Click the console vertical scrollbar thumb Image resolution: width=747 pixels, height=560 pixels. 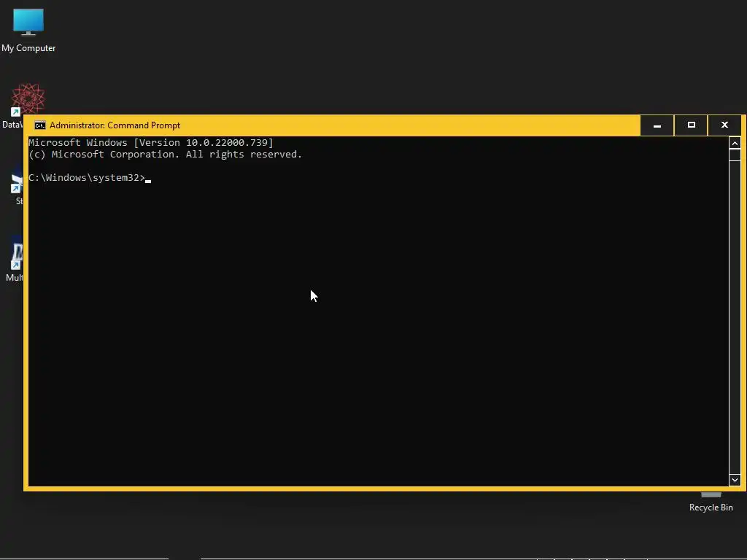click(735, 155)
